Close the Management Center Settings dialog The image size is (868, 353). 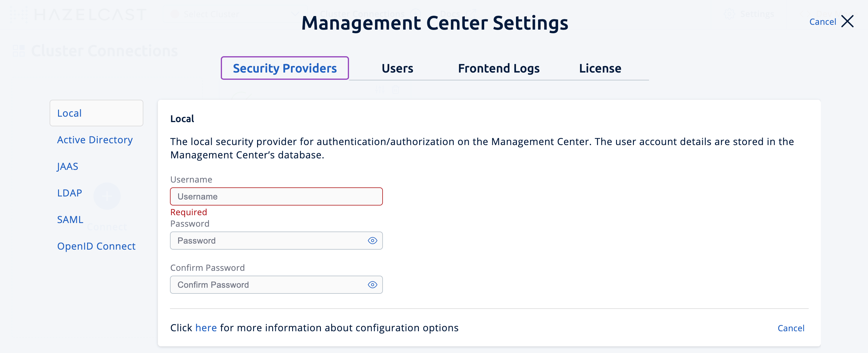[x=848, y=21]
